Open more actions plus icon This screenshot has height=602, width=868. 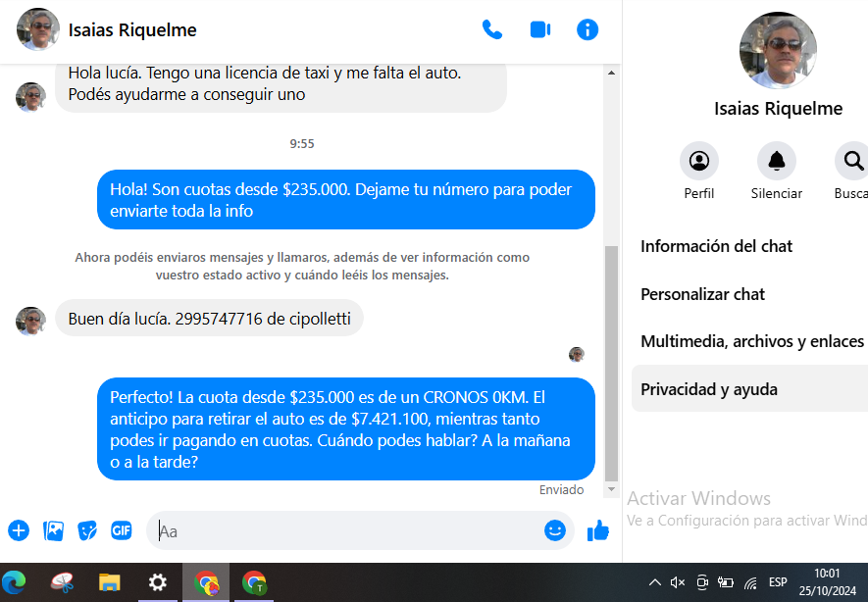click(19, 530)
